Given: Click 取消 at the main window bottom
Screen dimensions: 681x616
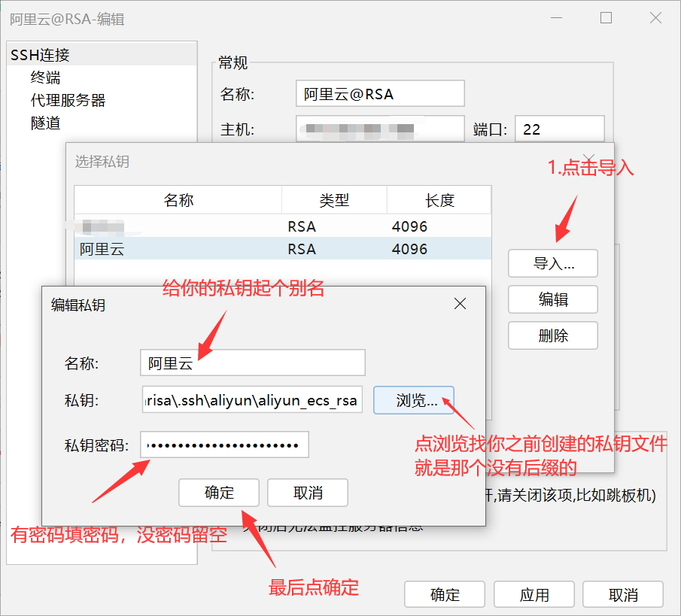Looking at the screenshot, I should 623,594.
